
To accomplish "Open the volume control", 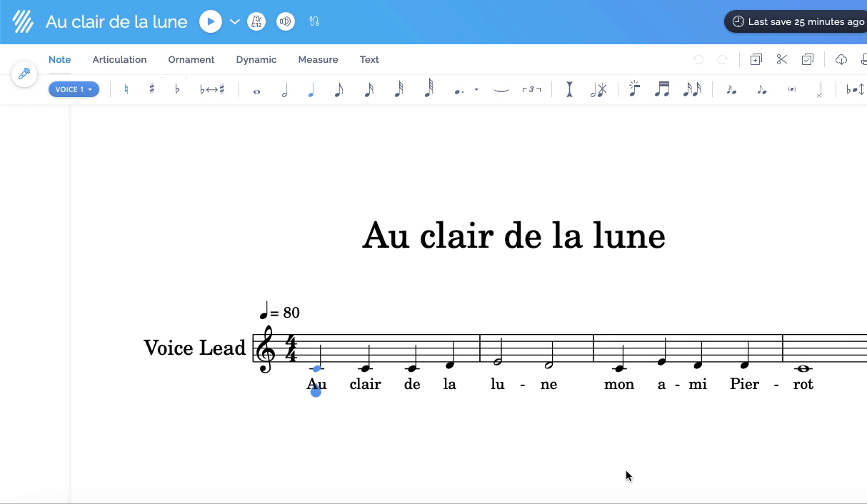I will click(286, 21).
